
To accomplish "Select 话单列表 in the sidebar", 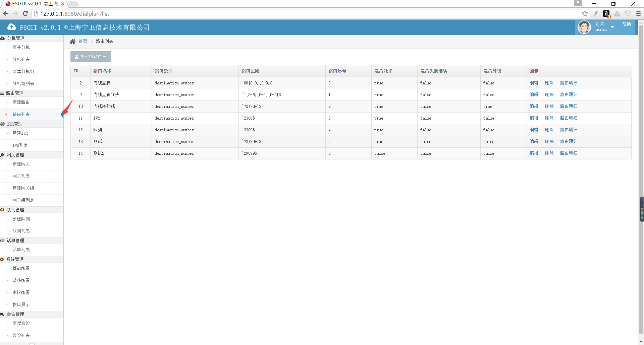I will pyautogui.click(x=21, y=250).
